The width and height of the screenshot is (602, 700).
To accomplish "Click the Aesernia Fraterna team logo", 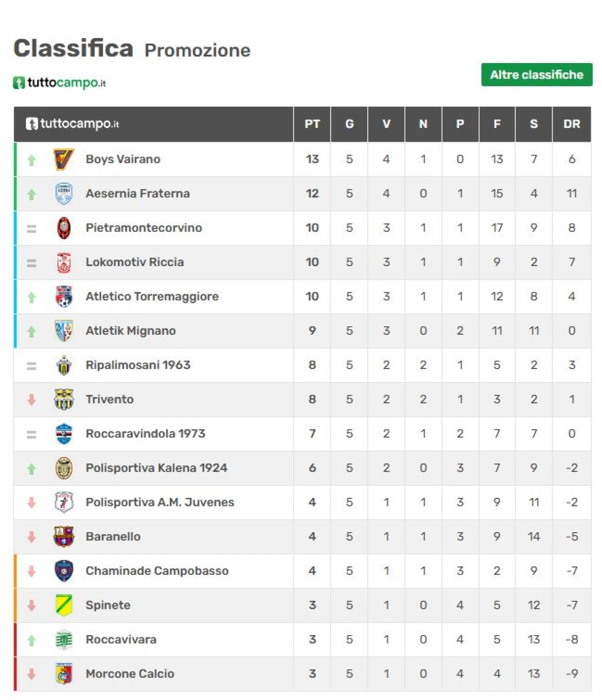I will point(63,194).
